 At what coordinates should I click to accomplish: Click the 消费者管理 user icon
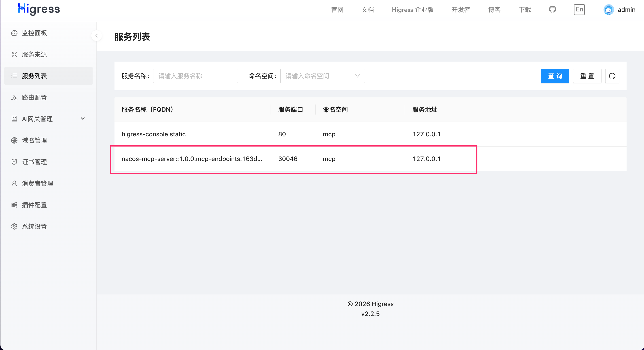tap(14, 184)
